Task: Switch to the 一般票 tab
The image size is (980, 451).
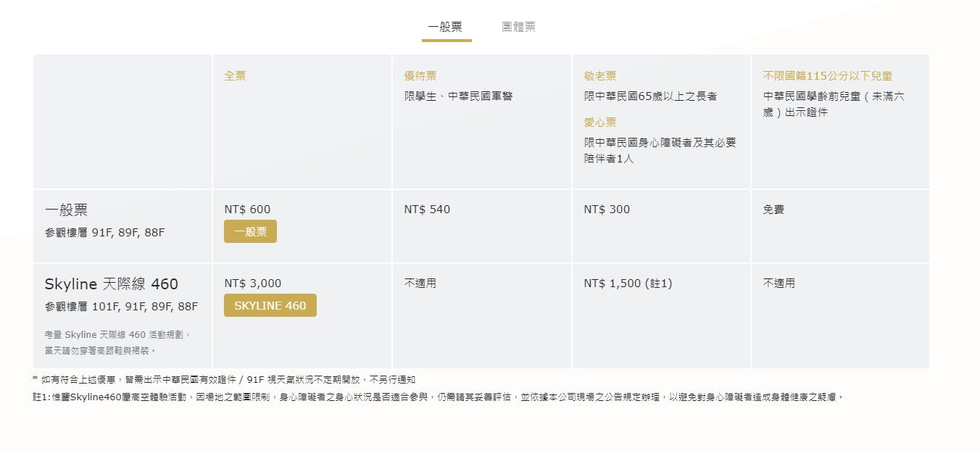Action: [445, 28]
